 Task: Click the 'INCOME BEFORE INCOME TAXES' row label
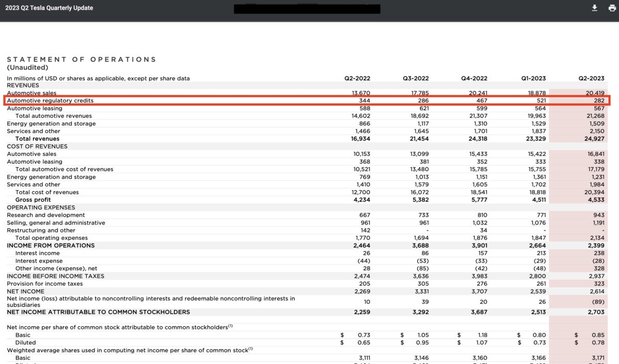55,276
